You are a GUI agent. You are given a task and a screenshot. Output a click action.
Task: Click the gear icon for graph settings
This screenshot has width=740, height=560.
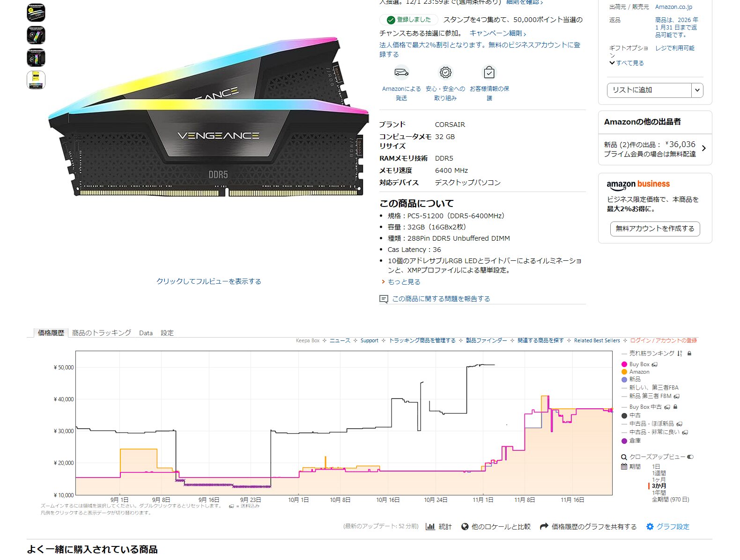(650, 527)
